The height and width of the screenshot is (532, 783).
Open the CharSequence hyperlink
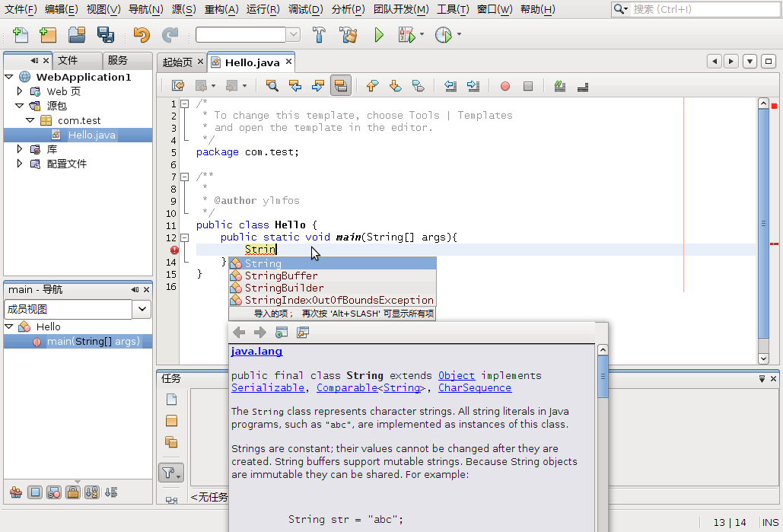(x=475, y=387)
